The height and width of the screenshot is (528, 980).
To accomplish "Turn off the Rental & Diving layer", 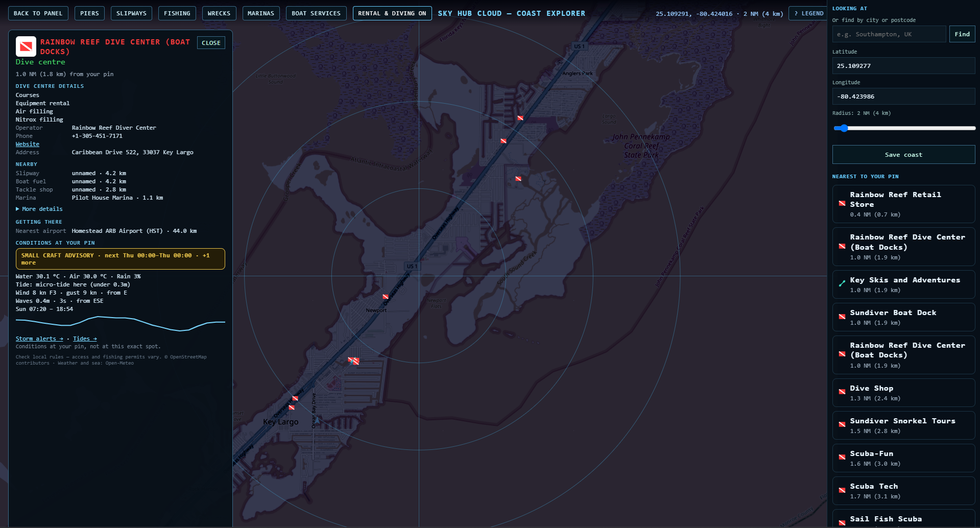I will point(392,13).
